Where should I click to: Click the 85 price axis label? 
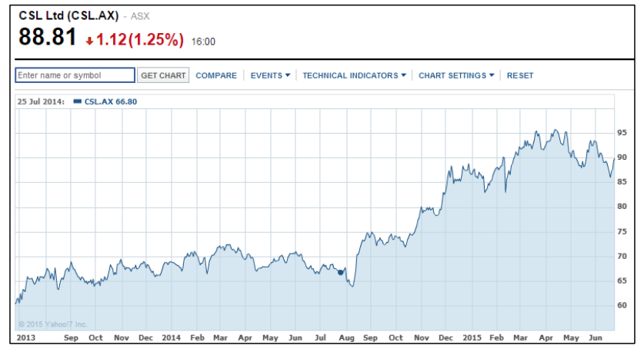pos(622,181)
